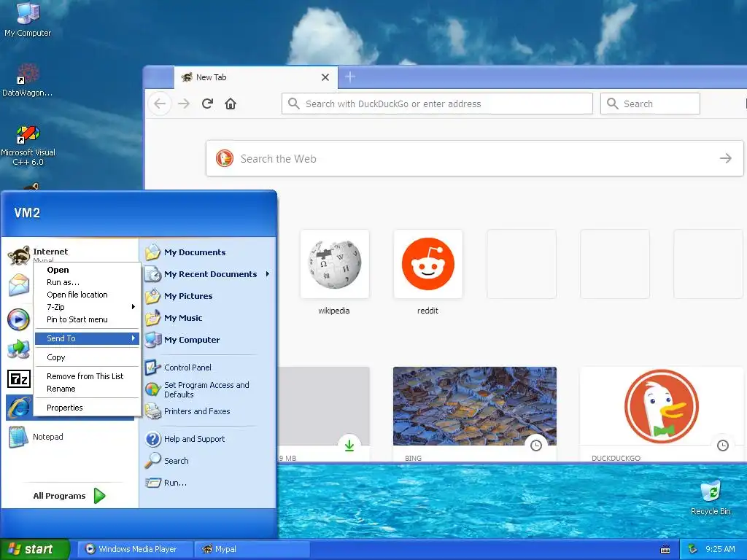Choose Open file location
The width and height of the screenshot is (747, 560).
click(x=88, y=295)
